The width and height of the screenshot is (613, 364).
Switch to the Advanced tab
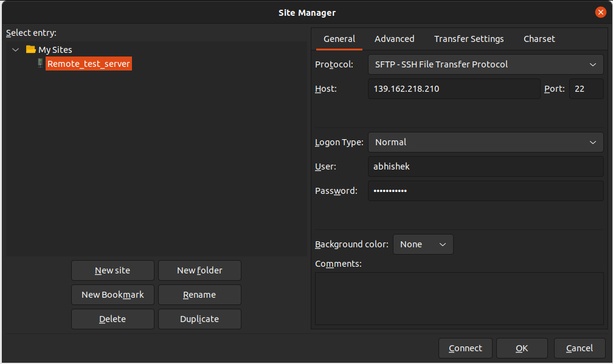coord(394,39)
